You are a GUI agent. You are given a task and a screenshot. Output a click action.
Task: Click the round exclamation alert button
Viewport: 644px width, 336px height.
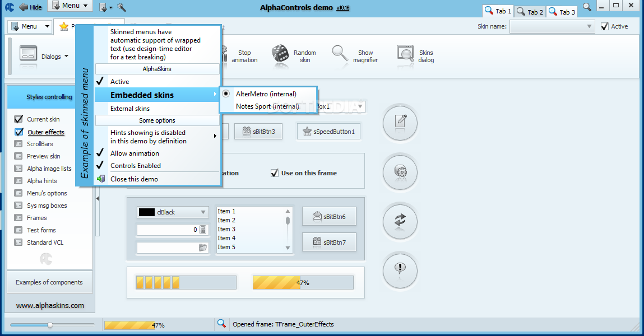pos(400,270)
